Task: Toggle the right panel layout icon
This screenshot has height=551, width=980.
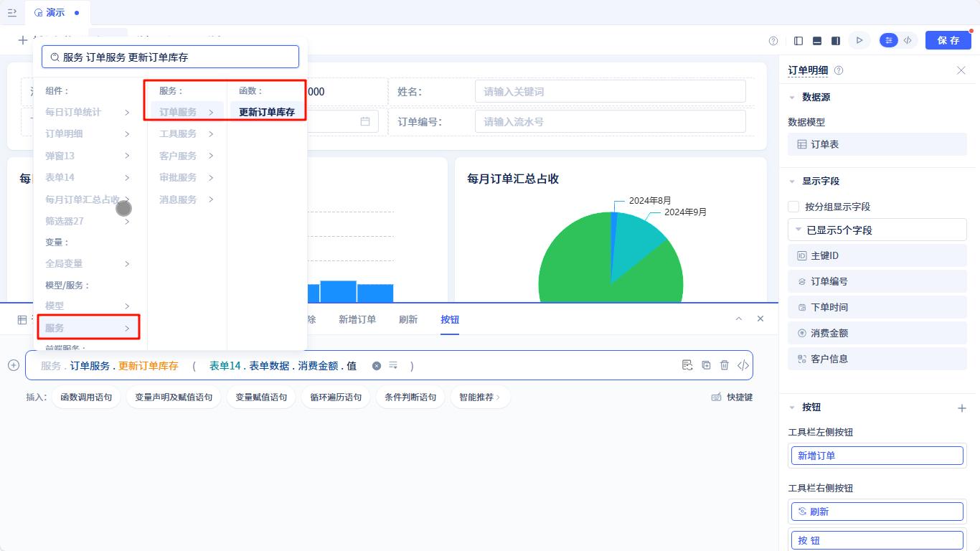Action: 835,40
